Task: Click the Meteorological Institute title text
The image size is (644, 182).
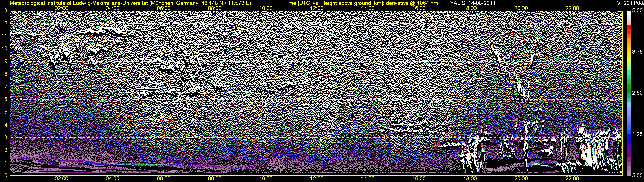Action: pyautogui.click(x=131, y=3)
